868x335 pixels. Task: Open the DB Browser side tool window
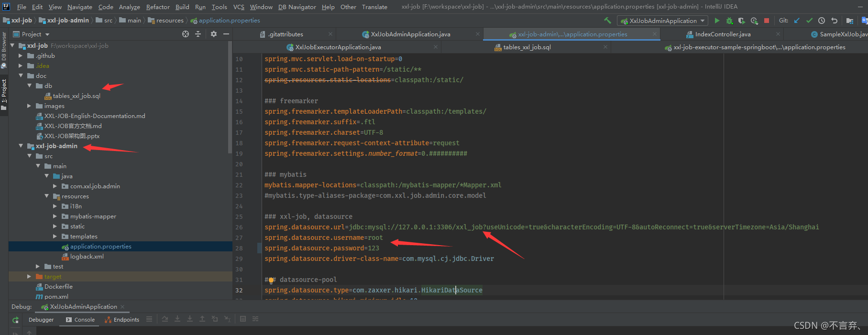4,50
